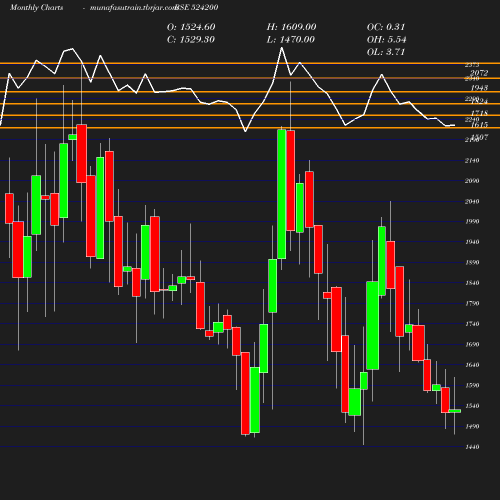Select the close value "C: 1529.30"
Image resolution: width=500 pixels, height=500 pixels.
coord(191,40)
